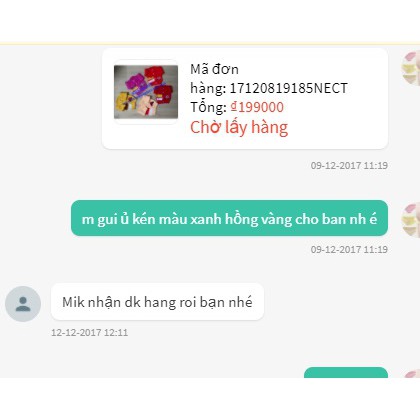Open the clothing product thumbnail in the order card
Image resolution: width=420 pixels, height=420 pixels.
pyautogui.click(x=146, y=92)
